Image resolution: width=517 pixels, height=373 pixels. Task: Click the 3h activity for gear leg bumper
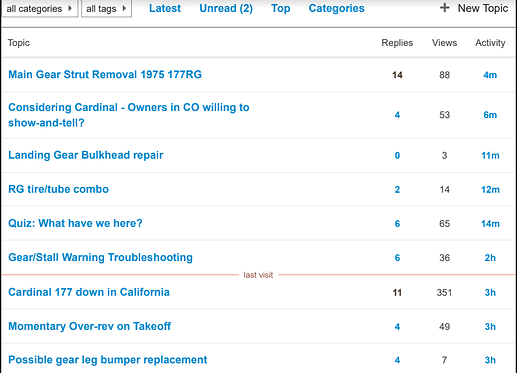click(490, 360)
